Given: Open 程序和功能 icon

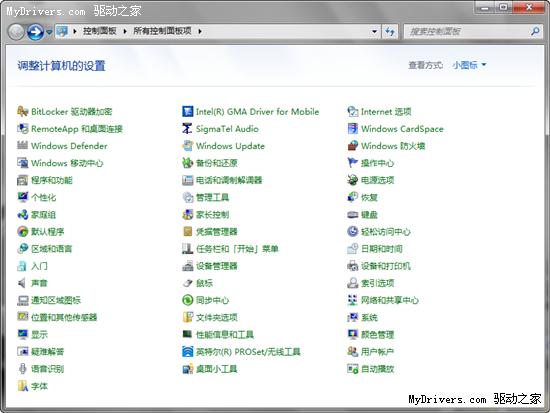Looking at the screenshot, I should 22,180.
